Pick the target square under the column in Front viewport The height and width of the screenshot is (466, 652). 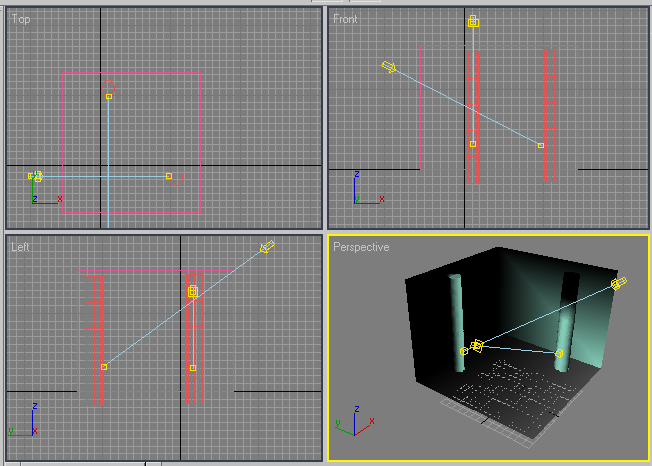(473, 144)
